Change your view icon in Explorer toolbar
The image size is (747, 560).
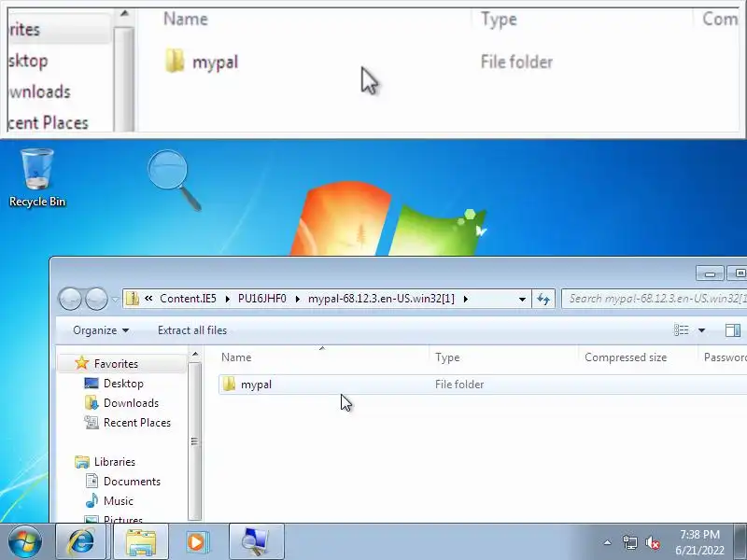coord(682,330)
